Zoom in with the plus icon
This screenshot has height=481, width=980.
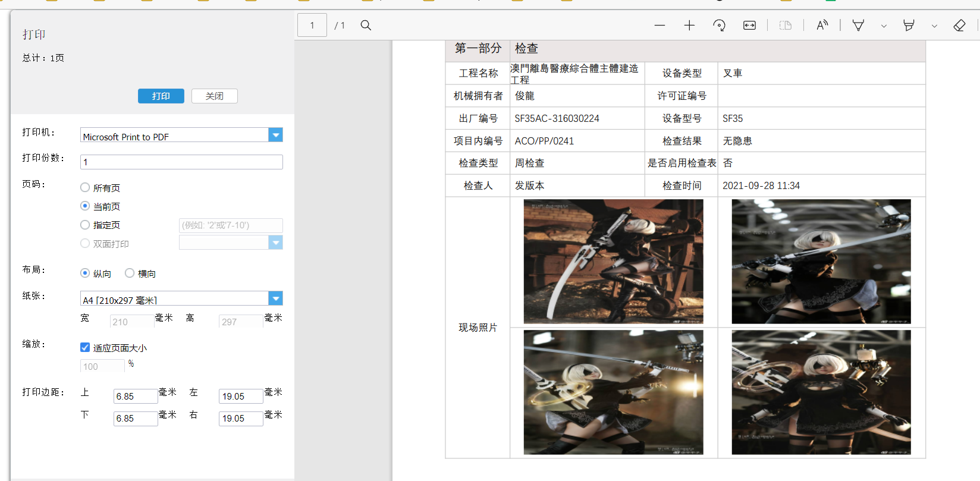coord(689,25)
